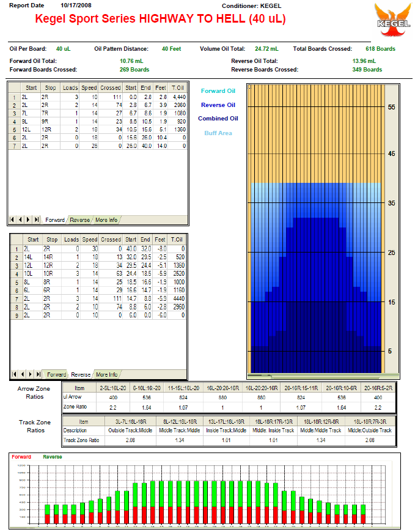This screenshot has width=415, height=532.
Task: Open Forward tab in lower table
Action: 56,375
